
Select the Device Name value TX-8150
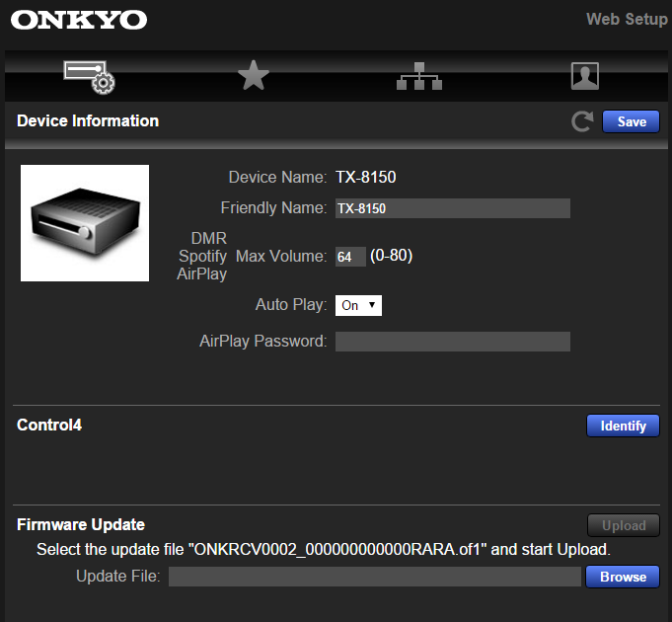[x=365, y=177]
